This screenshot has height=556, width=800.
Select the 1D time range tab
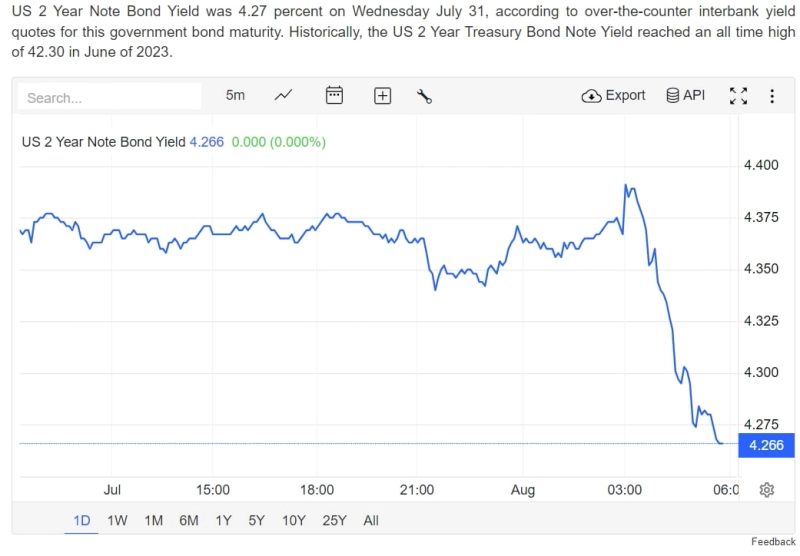(82, 520)
